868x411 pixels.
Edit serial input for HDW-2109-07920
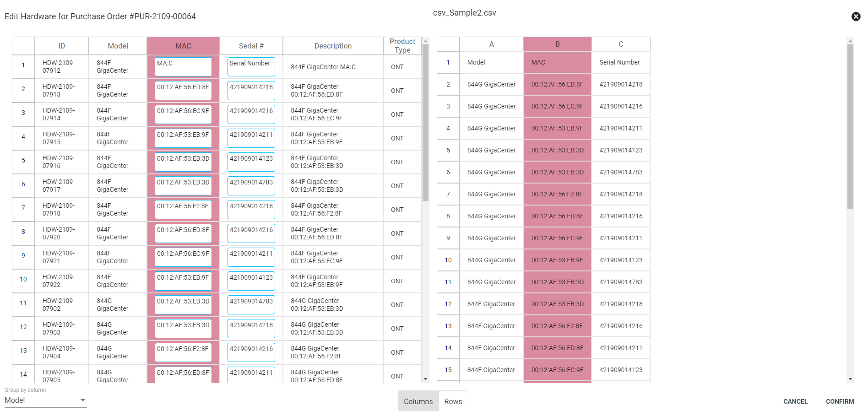[x=251, y=233]
